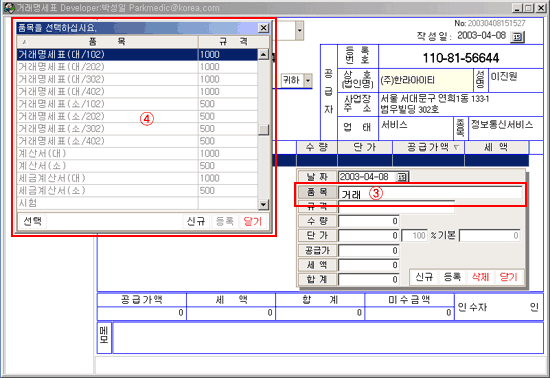Click 규격 column header in popup
This screenshot has height=378, width=550.
(234, 42)
